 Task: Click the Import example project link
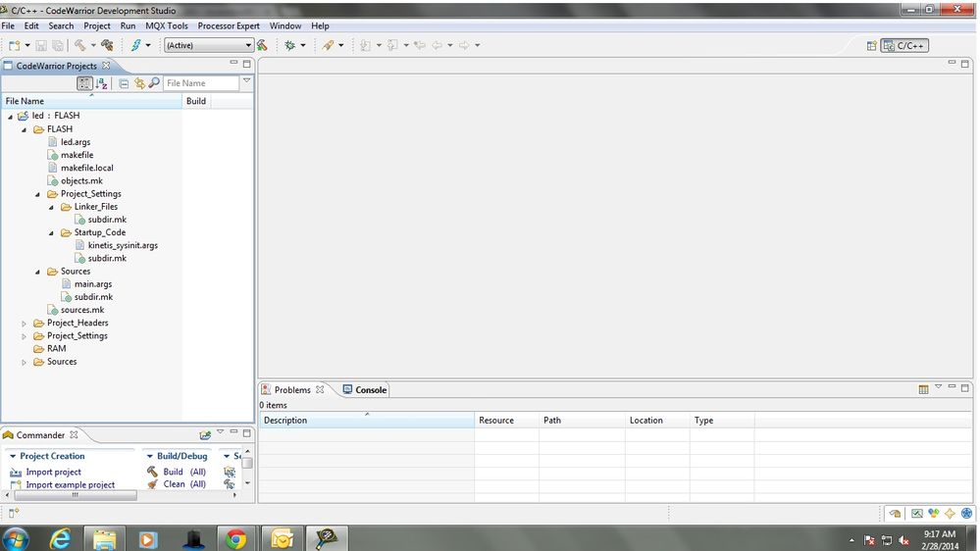(70, 484)
